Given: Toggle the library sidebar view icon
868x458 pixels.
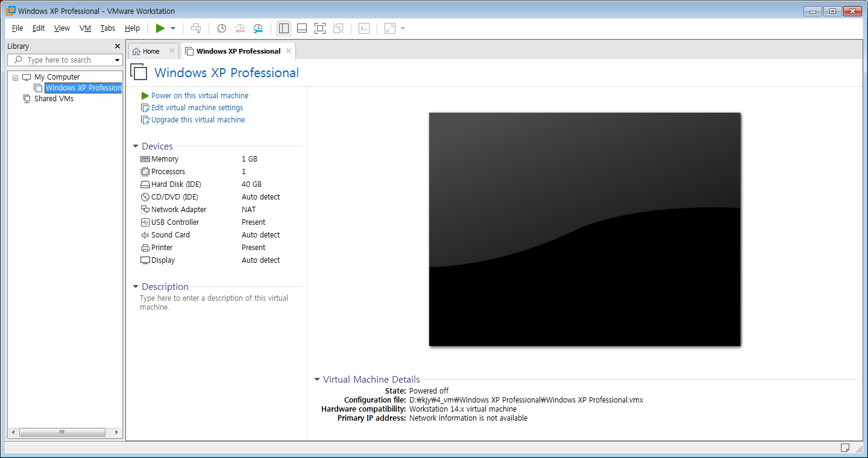Looking at the screenshot, I should (x=284, y=28).
